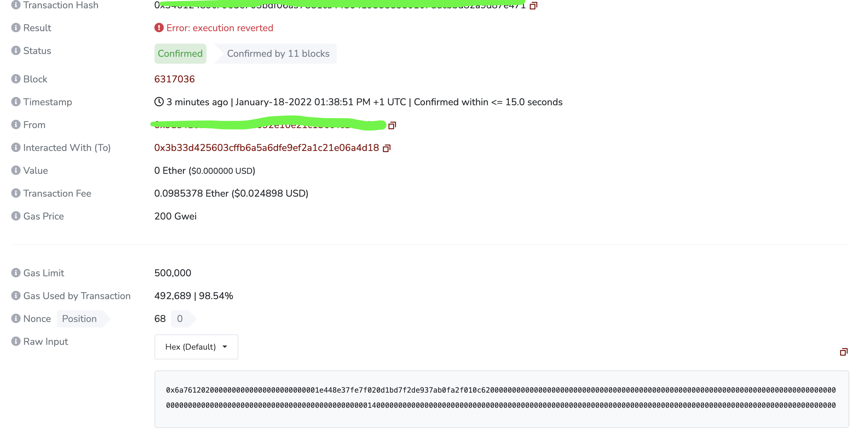Click the error execution reverted icon
Viewport: 868px width, 439px height.
tap(159, 27)
